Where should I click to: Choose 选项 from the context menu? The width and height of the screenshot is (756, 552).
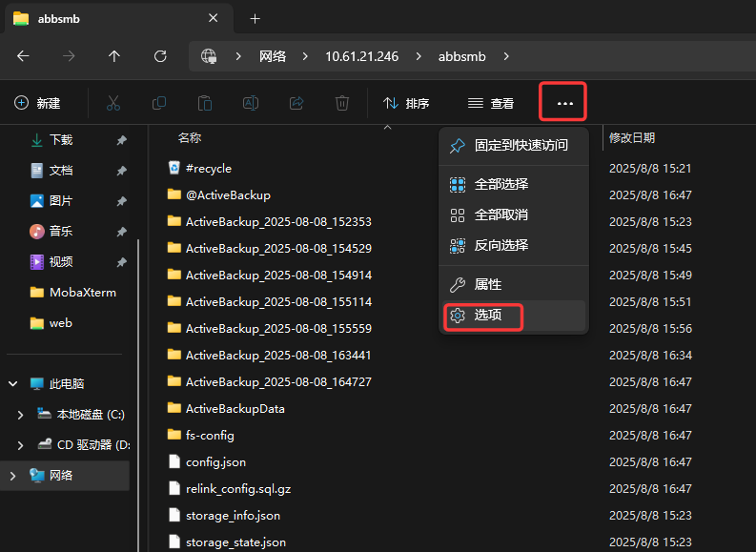click(x=487, y=315)
